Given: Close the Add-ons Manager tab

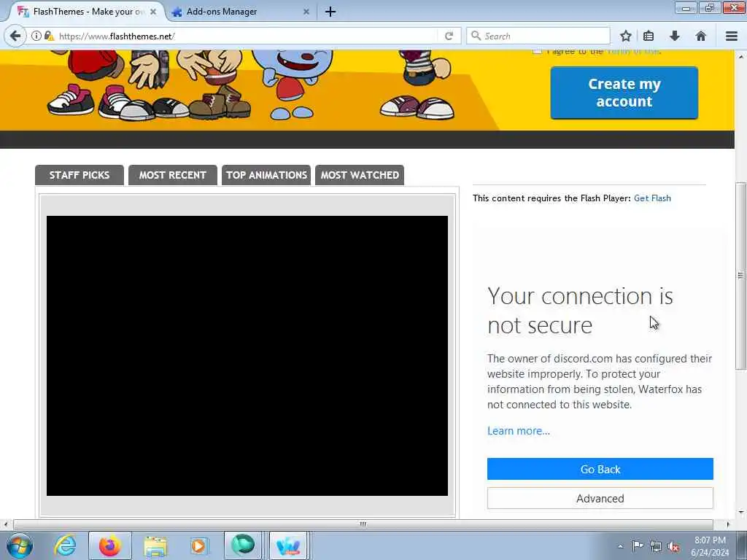Looking at the screenshot, I should click(306, 12).
